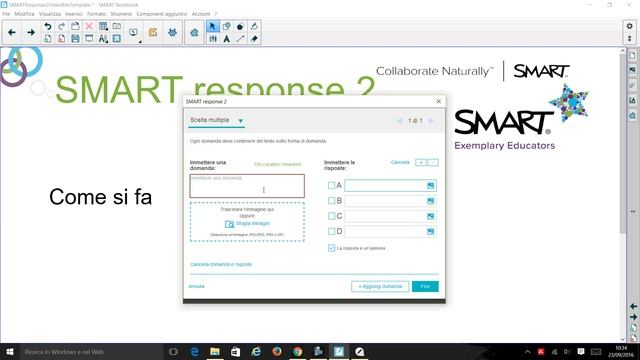Select the shapes tool
Image resolution: width=640 pixels, height=360 pixels.
click(227, 26)
